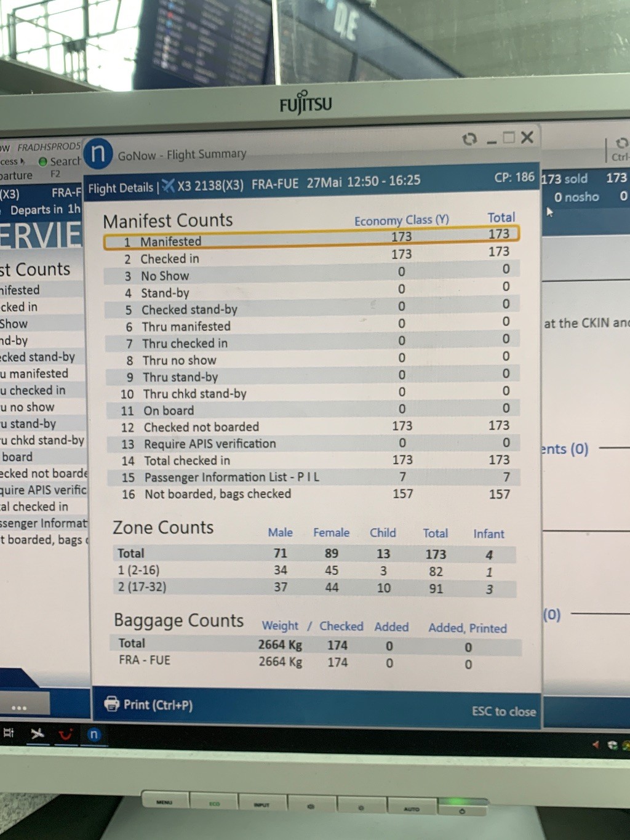Open the airplane app in taskbar

click(38, 733)
